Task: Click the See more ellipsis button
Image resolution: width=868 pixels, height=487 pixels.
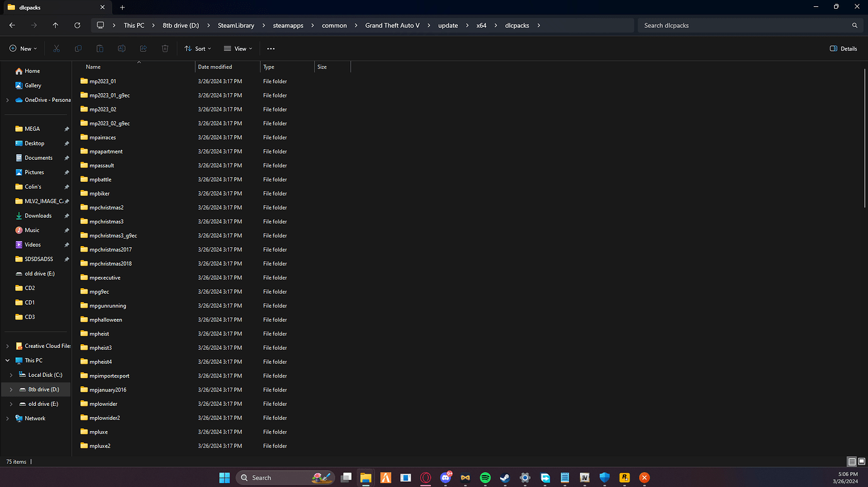Action: 270,48
